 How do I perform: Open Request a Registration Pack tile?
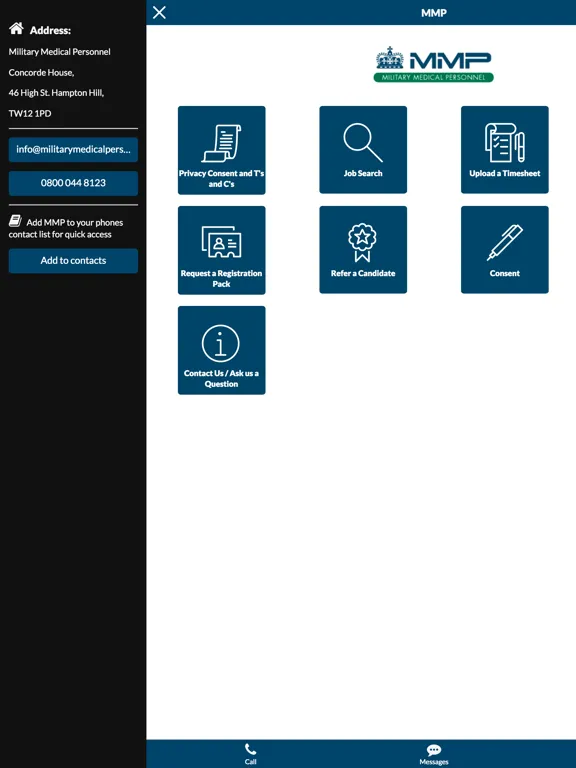(x=221, y=250)
